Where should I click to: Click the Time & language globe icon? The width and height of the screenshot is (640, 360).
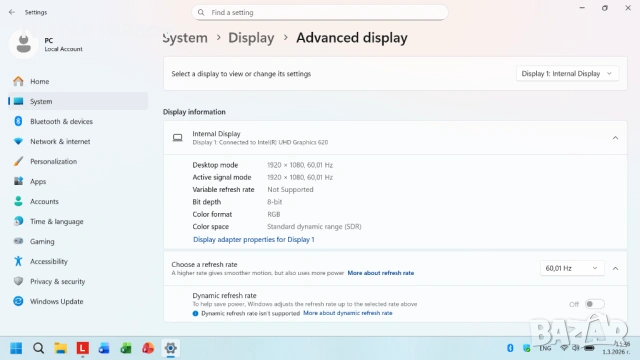18,221
